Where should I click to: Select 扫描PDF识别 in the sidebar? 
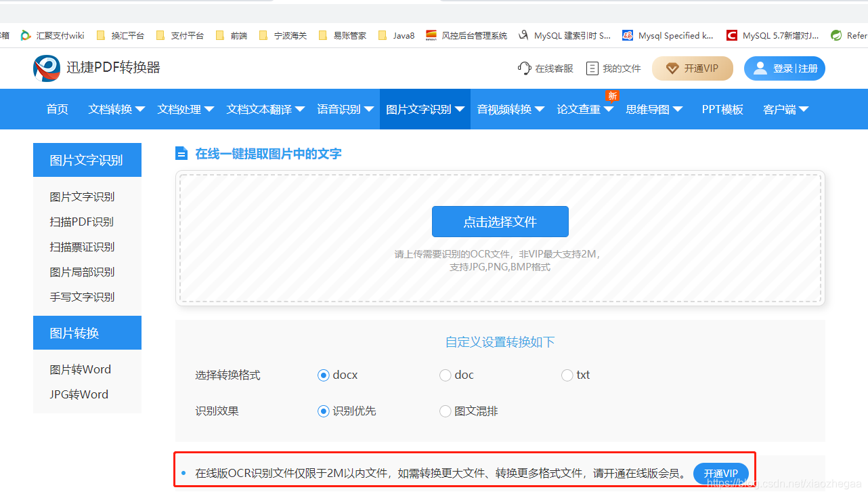[x=81, y=222]
